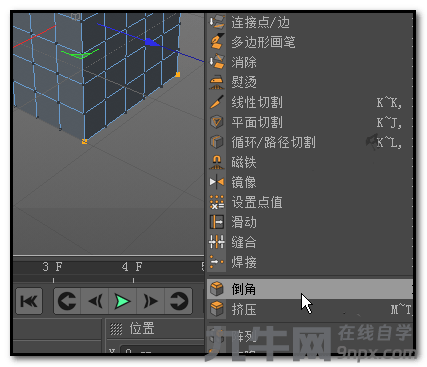
Task: Choose 焊接 menu entry
Action: 310,262
